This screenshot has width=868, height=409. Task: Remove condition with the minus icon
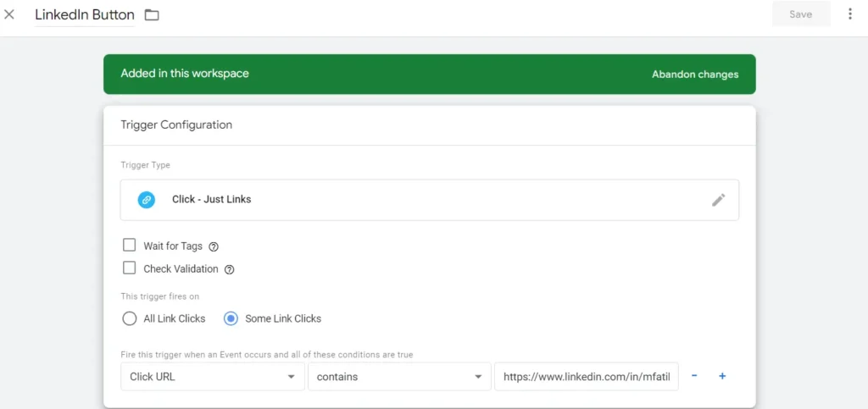coord(694,376)
